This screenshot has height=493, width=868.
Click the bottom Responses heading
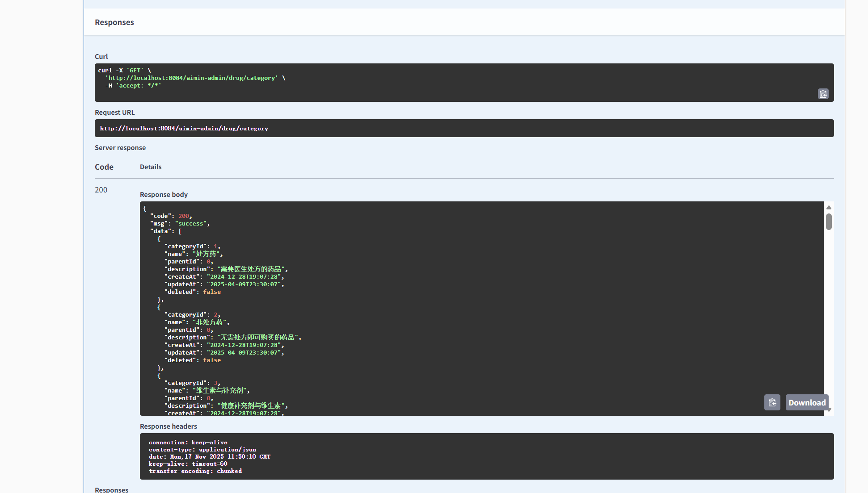click(111, 489)
